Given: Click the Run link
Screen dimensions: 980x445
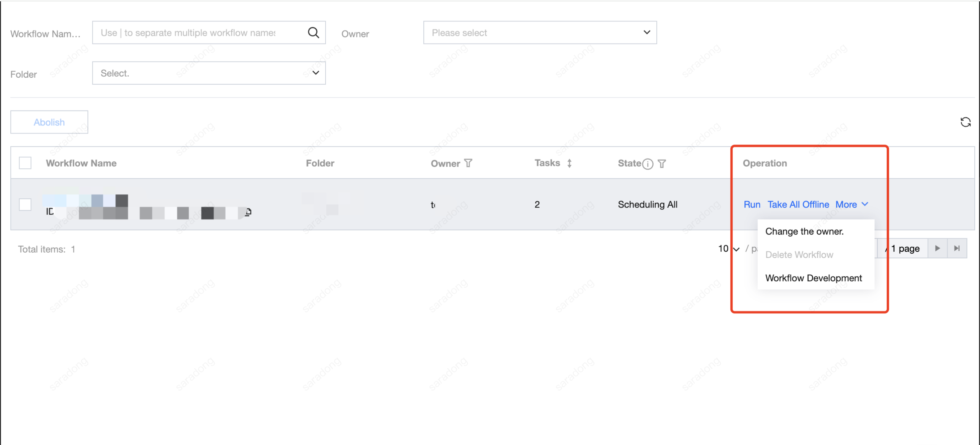Looking at the screenshot, I should [752, 205].
